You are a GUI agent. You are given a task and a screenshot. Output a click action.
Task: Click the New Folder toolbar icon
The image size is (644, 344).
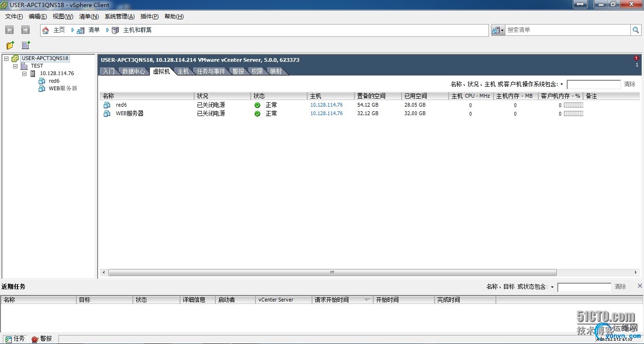point(10,45)
